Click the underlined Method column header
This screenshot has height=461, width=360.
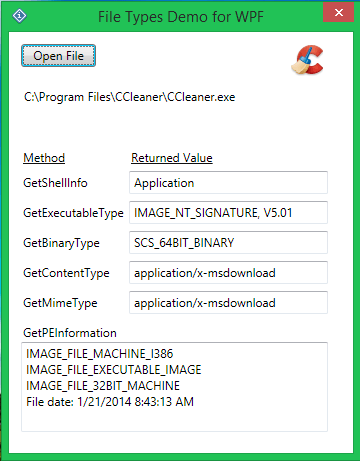[x=44, y=158]
